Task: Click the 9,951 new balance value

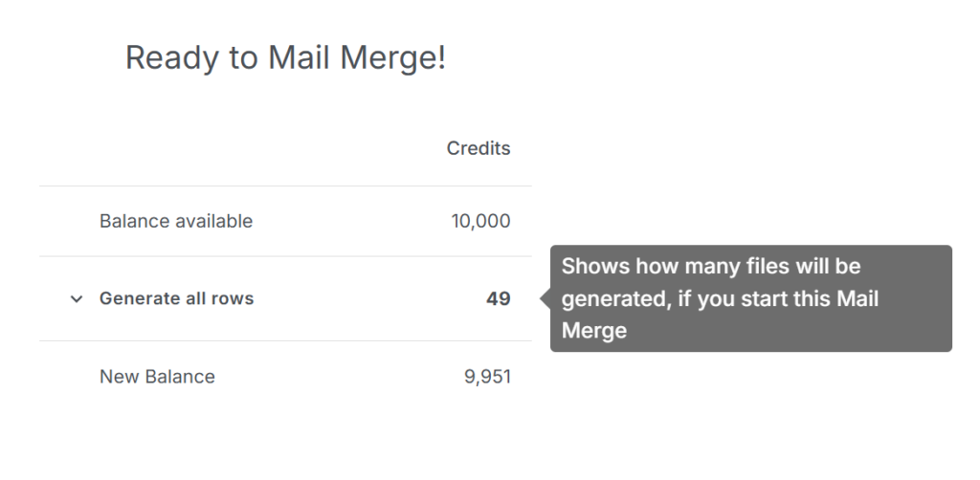Action: 487,377
